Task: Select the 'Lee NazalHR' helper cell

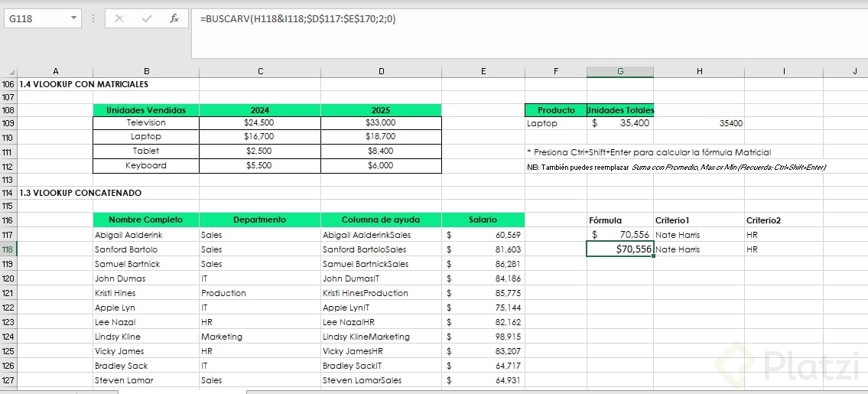Action: (382, 322)
